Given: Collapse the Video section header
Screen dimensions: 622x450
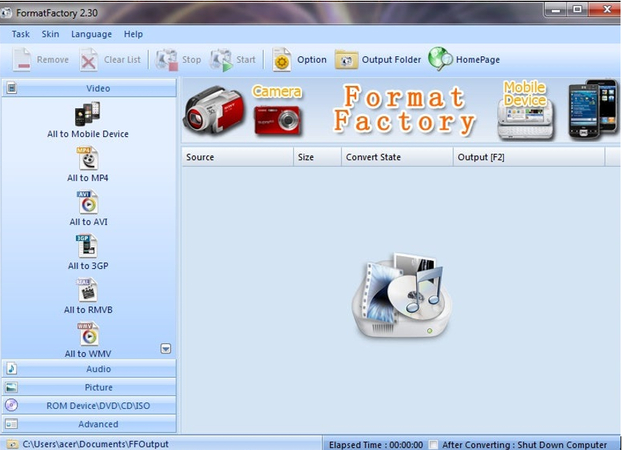Looking at the screenshot, I should pyautogui.click(x=89, y=88).
